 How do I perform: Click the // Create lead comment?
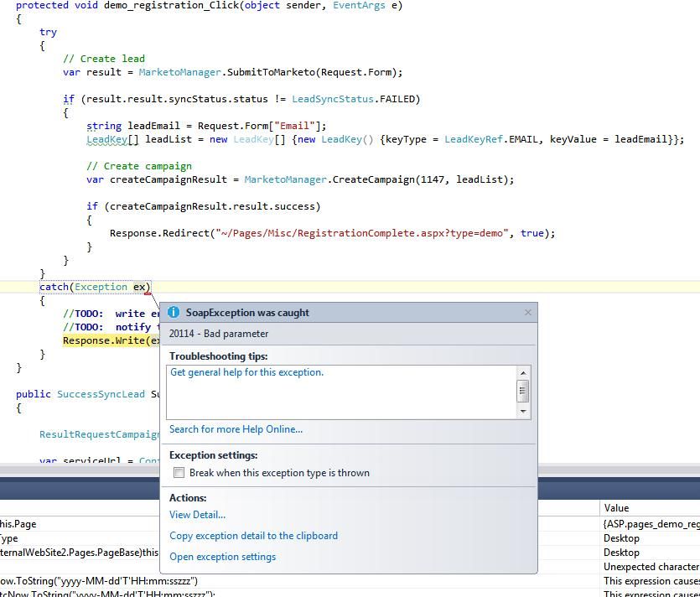104,59
